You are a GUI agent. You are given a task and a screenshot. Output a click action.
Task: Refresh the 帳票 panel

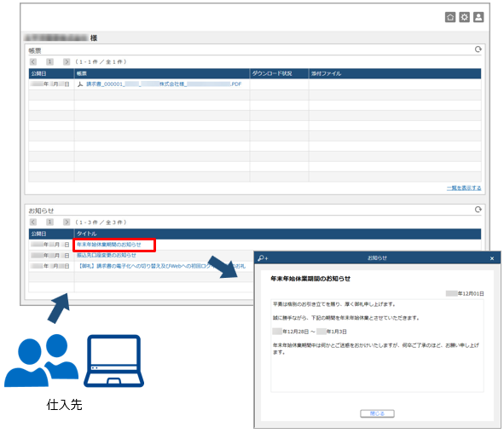pyautogui.click(x=478, y=49)
